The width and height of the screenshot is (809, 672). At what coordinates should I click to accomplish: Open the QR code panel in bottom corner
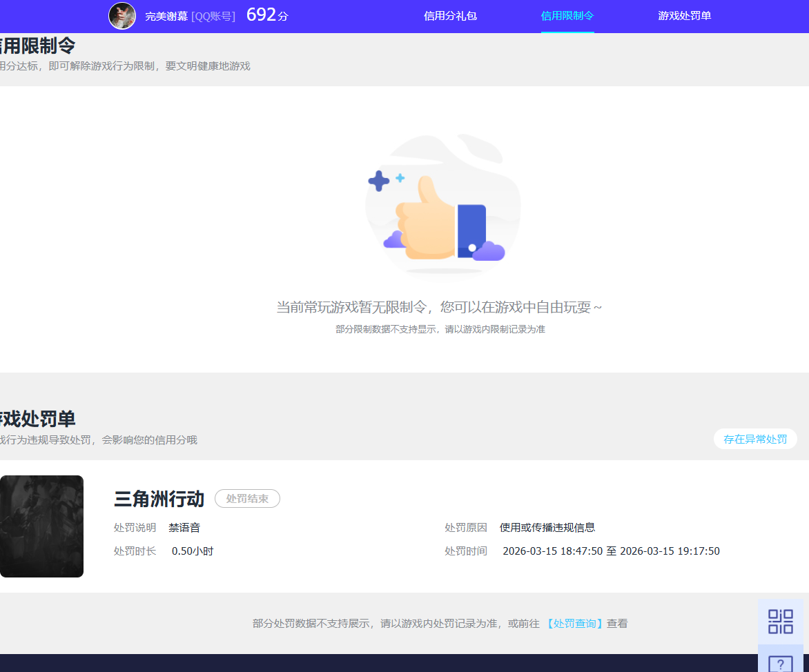click(x=781, y=621)
